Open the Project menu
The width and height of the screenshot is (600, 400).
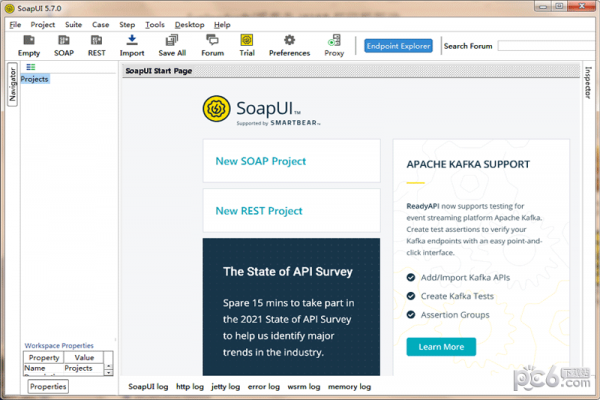coord(43,24)
